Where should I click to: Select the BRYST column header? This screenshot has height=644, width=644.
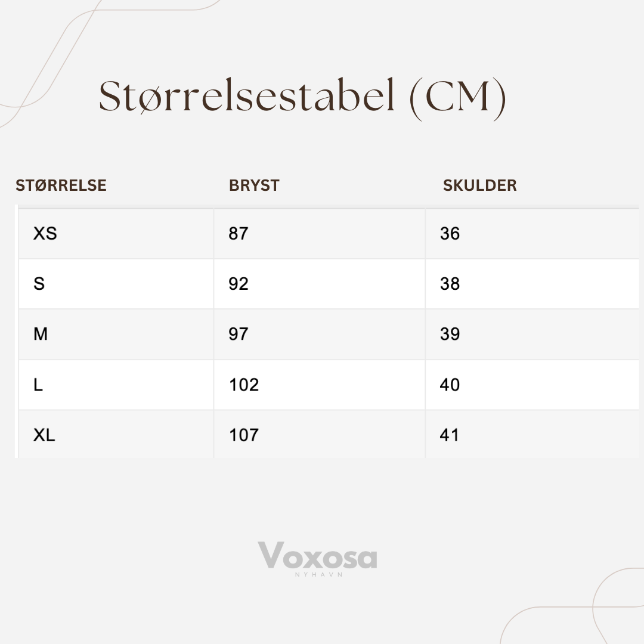(254, 185)
